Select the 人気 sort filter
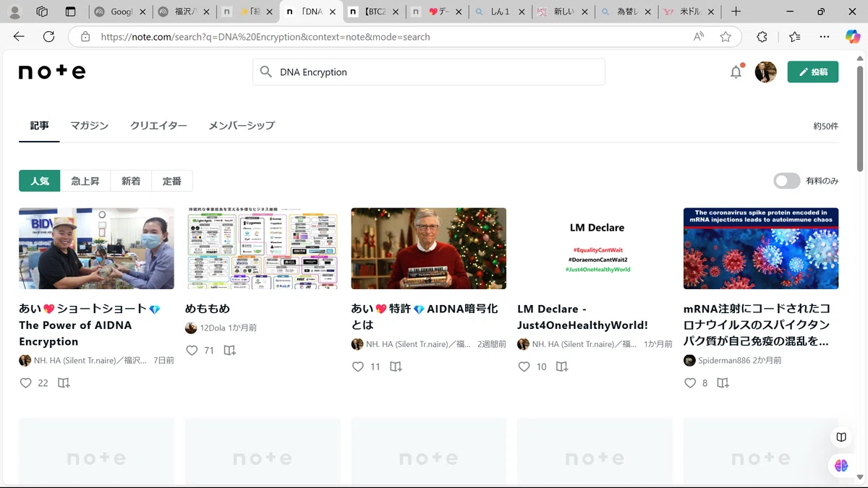The height and width of the screenshot is (488, 868). (x=40, y=181)
